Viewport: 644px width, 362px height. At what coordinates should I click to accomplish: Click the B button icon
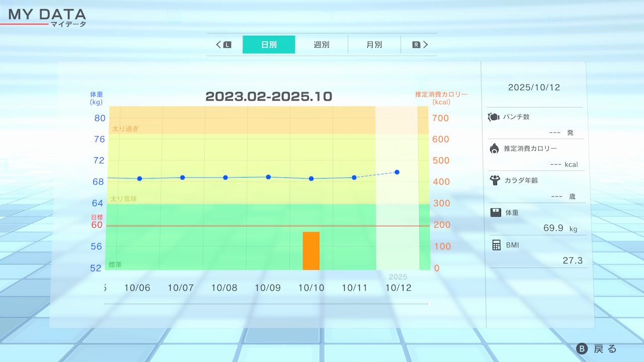pos(582,349)
